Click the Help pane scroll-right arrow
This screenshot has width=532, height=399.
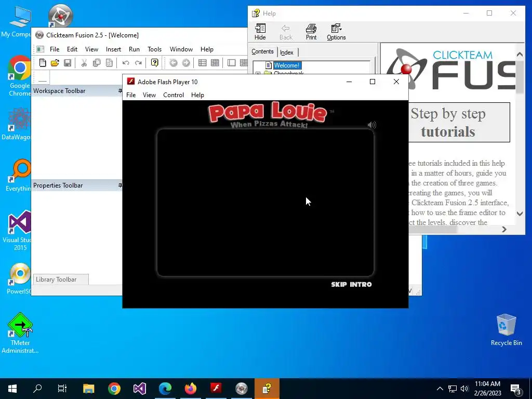pos(504,229)
